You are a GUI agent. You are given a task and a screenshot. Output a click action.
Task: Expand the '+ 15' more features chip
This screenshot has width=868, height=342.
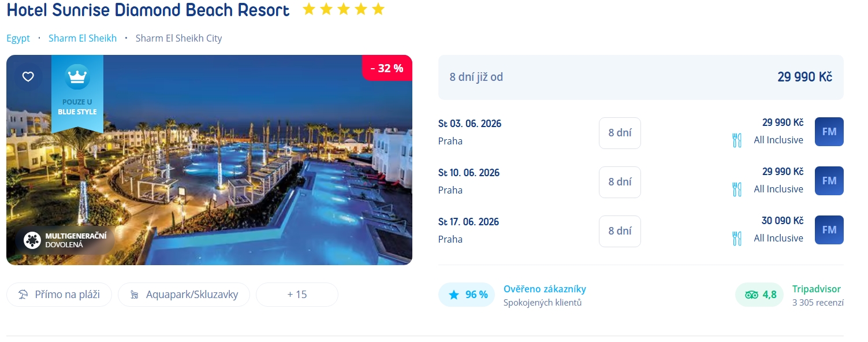[x=297, y=295]
